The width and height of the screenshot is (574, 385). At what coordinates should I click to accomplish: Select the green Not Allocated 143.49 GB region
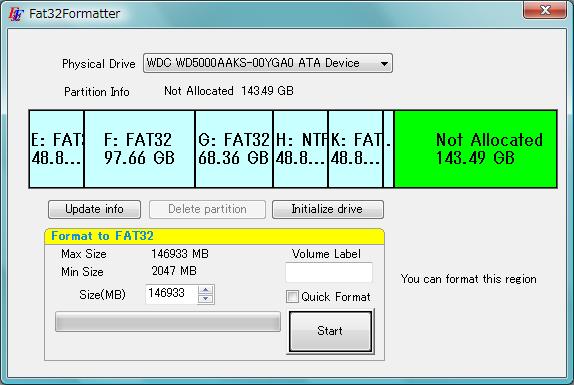point(476,149)
